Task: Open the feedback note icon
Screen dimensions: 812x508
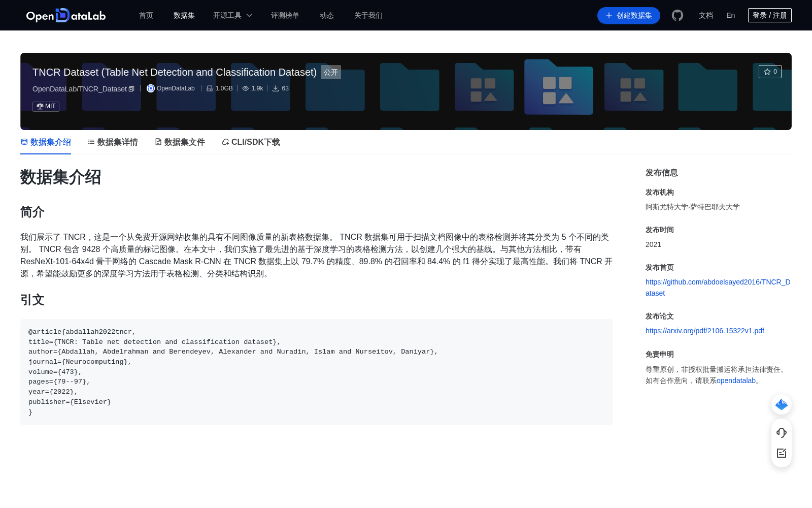Action: pyautogui.click(x=782, y=453)
